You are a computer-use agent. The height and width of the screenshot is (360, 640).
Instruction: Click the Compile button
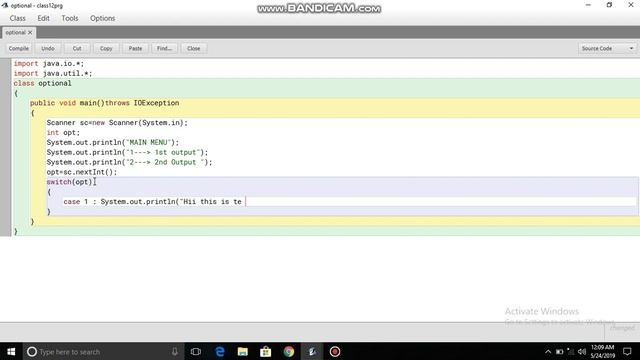[x=18, y=48]
